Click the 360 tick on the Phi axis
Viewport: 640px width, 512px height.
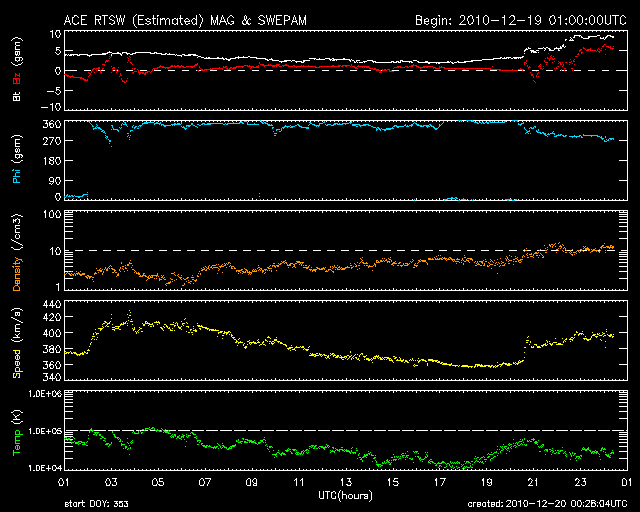[x=52, y=124]
